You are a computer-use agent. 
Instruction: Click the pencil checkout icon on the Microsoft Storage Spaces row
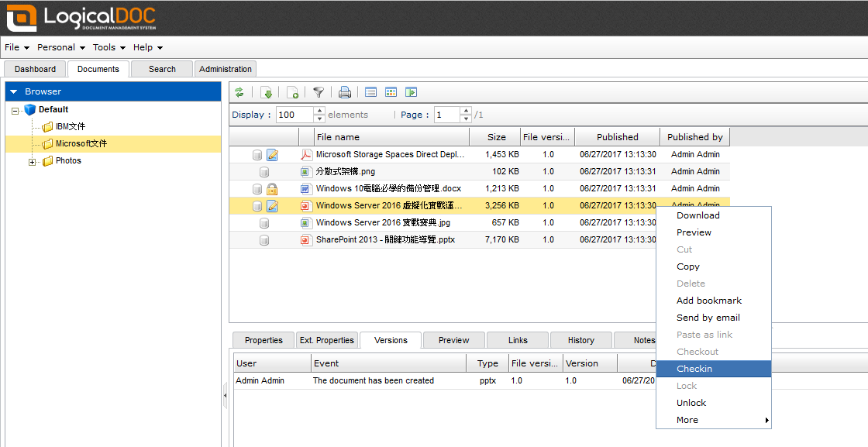[272, 154]
